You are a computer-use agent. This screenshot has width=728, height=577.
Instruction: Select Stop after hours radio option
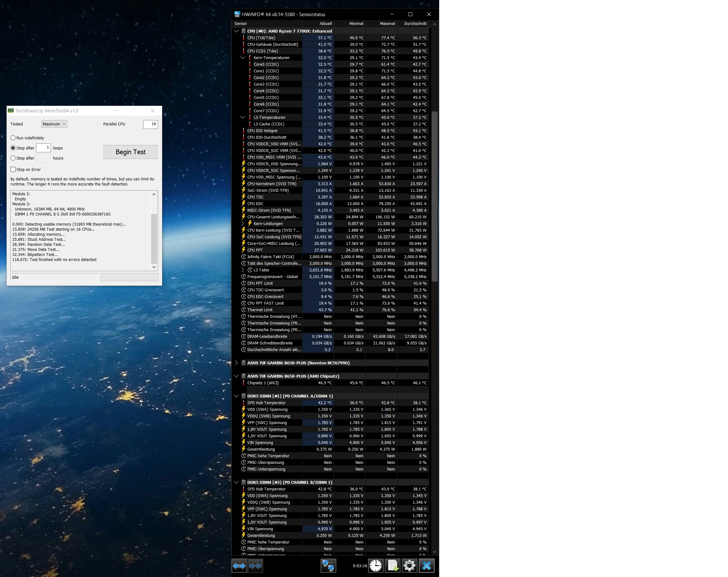[13, 158]
